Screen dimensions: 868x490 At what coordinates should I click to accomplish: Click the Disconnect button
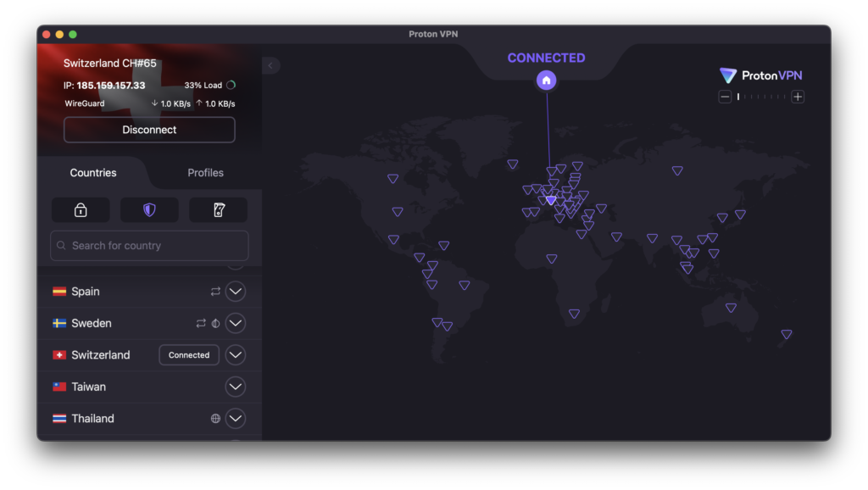149,130
